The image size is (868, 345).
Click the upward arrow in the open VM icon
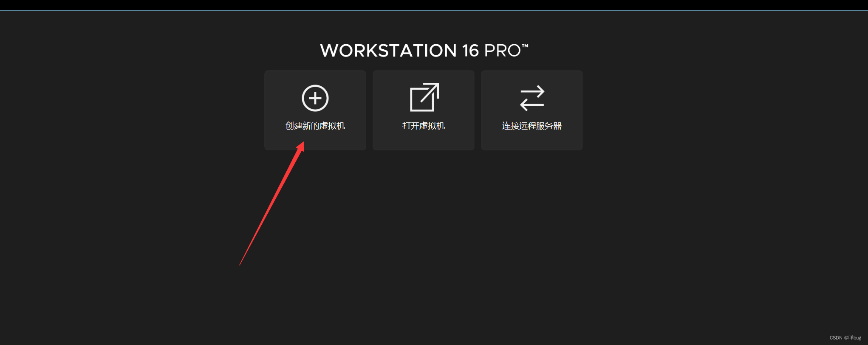(430, 93)
